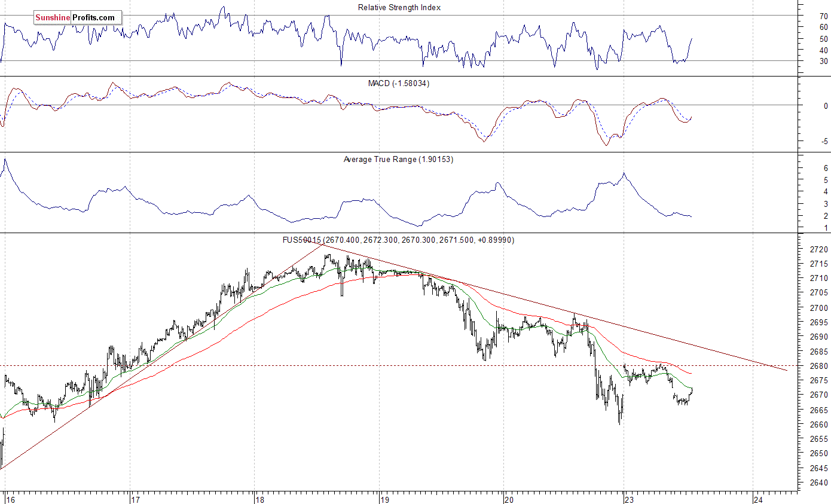Viewport: 831px width, 504px height.
Task: Click the RSI axis value 30
Action: click(x=824, y=61)
